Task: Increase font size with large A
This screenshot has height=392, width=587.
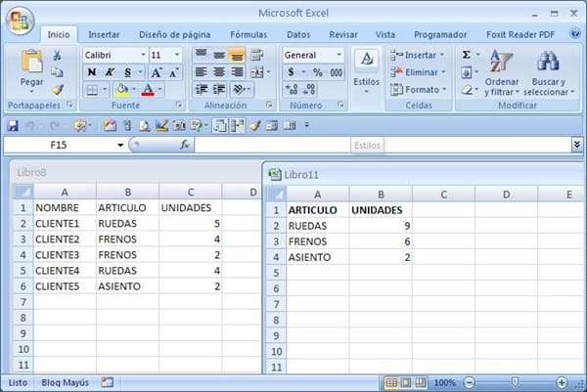Action: tap(157, 72)
